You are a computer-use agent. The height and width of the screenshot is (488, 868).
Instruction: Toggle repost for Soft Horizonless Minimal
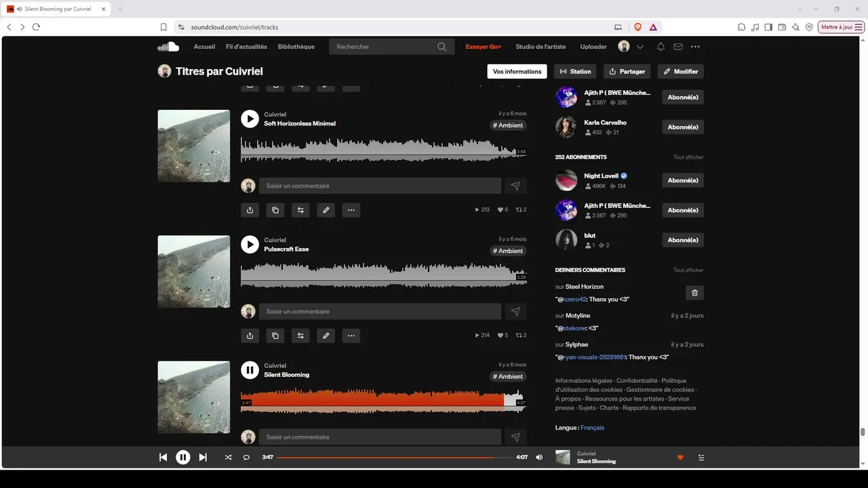[x=300, y=210]
